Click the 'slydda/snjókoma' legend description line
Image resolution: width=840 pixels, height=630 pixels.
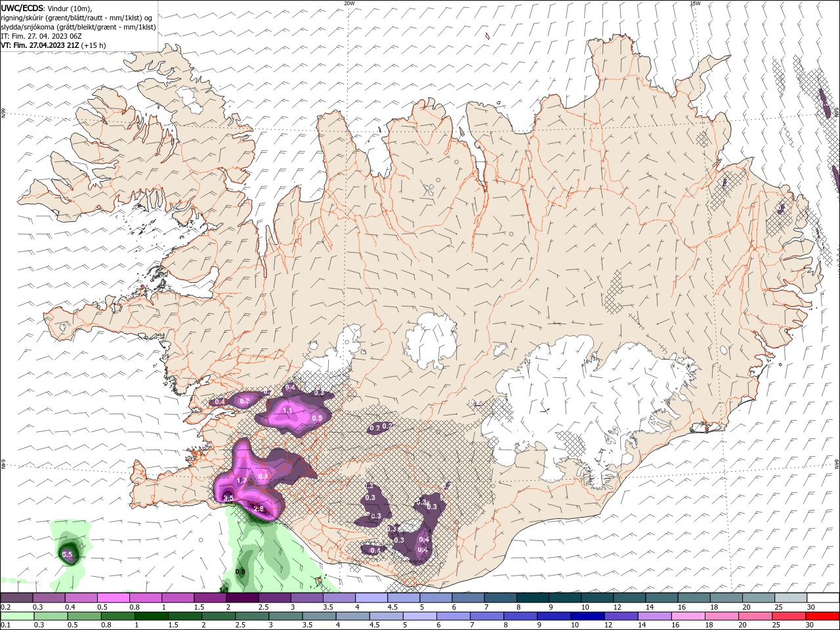(79, 27)
